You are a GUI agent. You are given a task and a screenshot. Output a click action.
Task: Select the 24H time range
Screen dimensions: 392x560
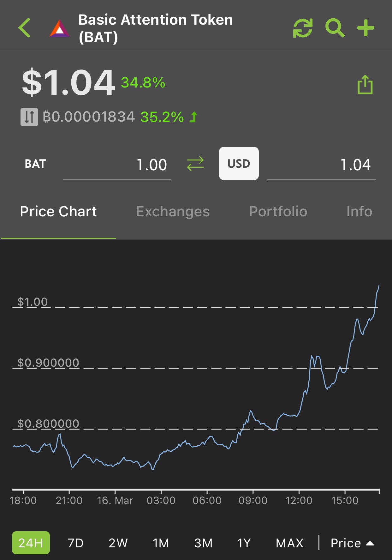point(31,543)
